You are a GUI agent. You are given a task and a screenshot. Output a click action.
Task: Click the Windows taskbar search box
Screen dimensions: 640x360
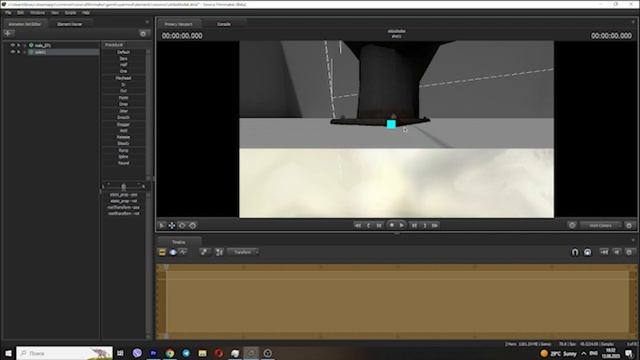[x=64, y=353]
